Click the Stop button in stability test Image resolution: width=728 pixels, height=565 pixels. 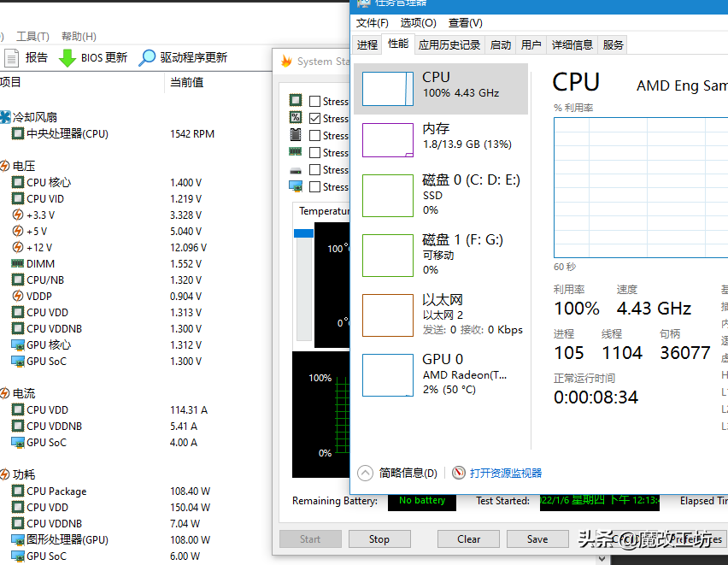pos(379,539)
